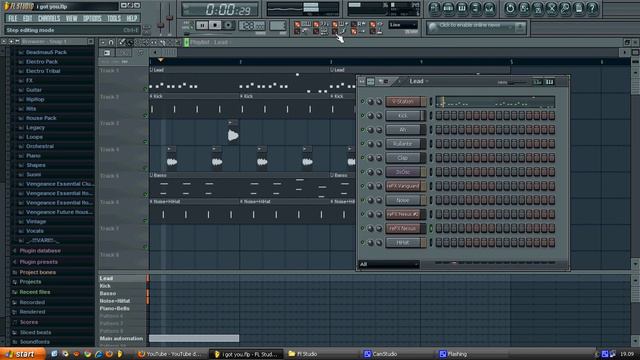
Task: Click the question mark help icon
Action: [x=592, y=8]
